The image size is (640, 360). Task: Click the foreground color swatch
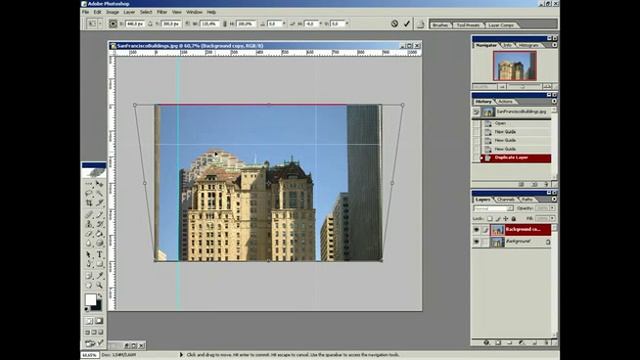[91, 299]
